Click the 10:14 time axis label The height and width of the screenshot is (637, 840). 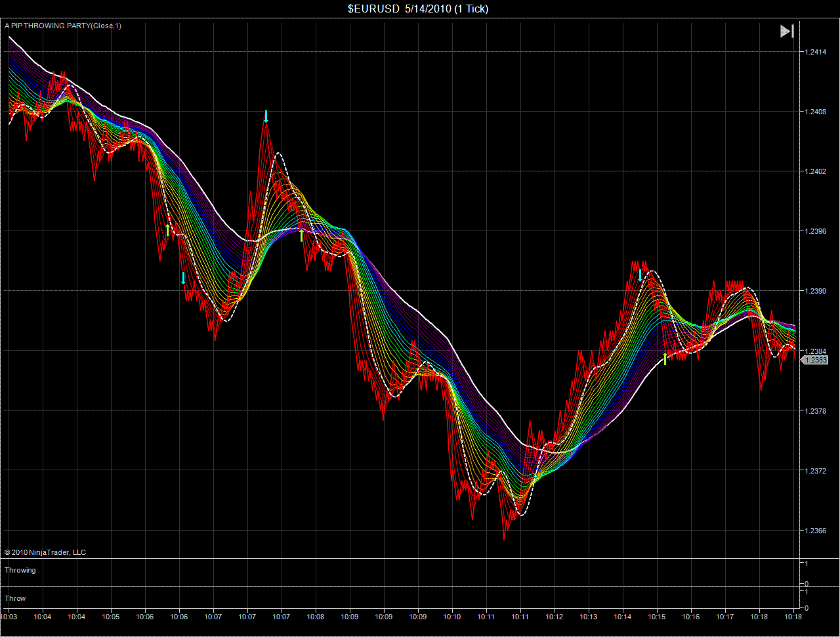click(x=623, y=617)
